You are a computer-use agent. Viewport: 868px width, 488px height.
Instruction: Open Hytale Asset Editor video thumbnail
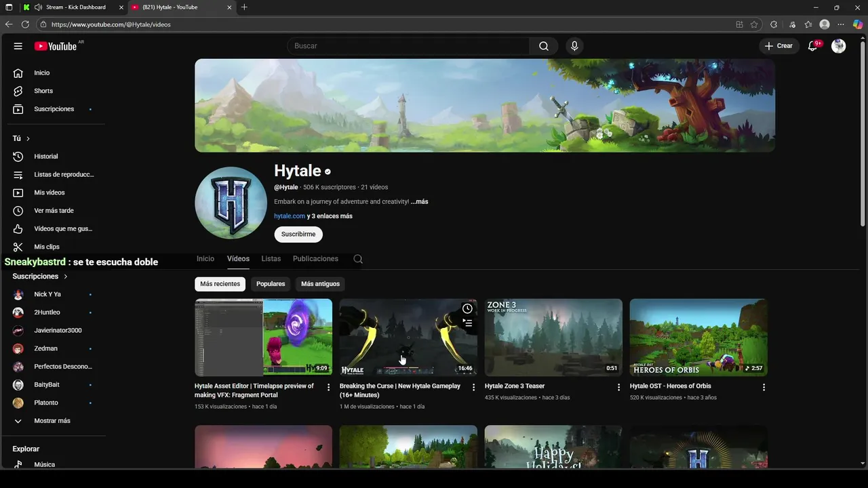coord(263,338)
